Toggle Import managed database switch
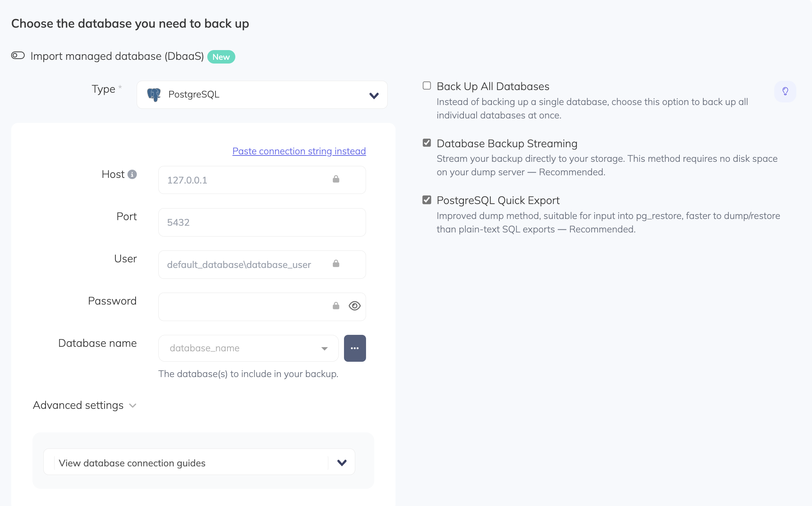Viewport: 812px width, 506px height. click(x=18, y=56)
